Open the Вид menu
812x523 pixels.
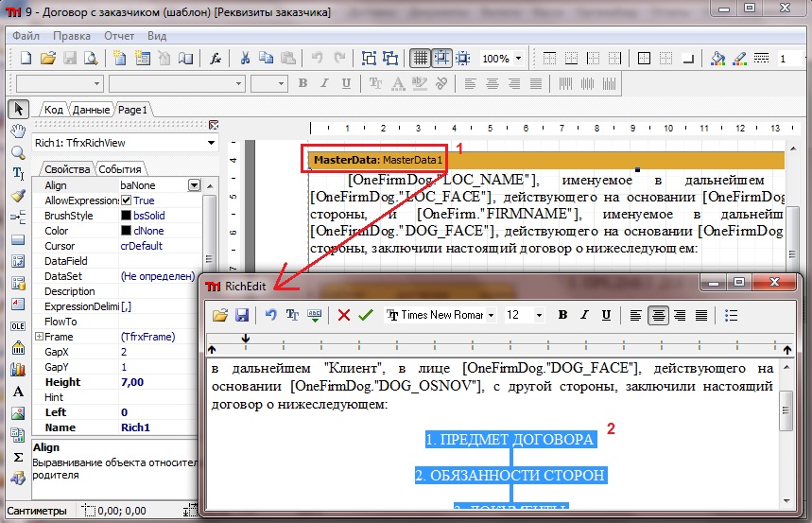(156, 36)
